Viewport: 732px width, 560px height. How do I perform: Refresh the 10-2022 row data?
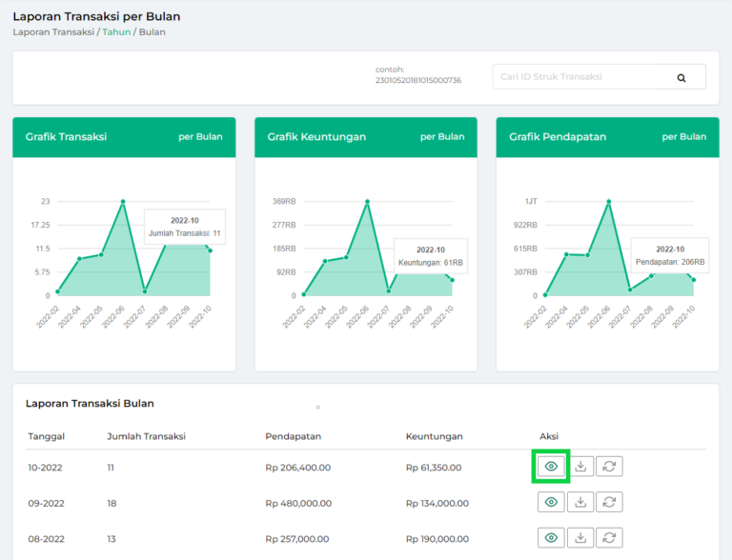coord(609,467)
